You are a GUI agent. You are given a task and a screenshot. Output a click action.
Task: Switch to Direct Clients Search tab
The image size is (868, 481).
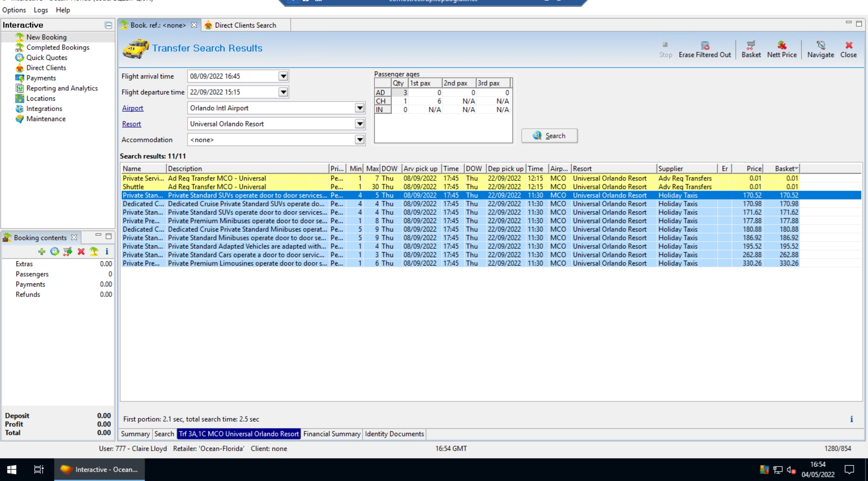point(245,25)
